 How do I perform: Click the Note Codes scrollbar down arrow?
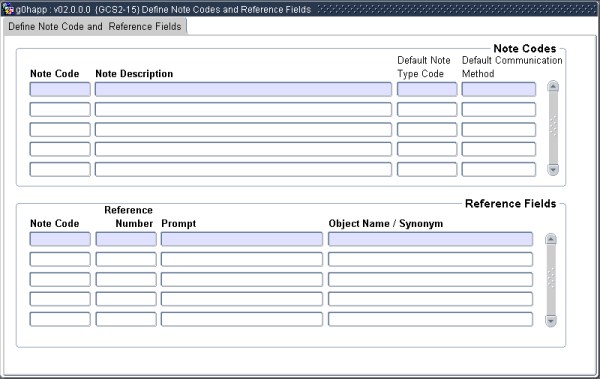point(553,169)
